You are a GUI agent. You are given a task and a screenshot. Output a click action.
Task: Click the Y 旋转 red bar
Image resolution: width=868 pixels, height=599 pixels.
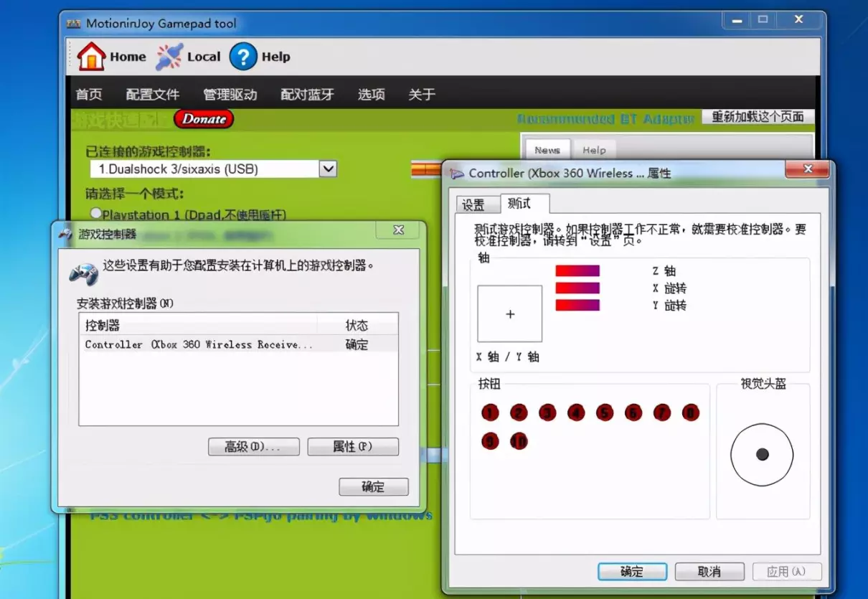point(577,305)
